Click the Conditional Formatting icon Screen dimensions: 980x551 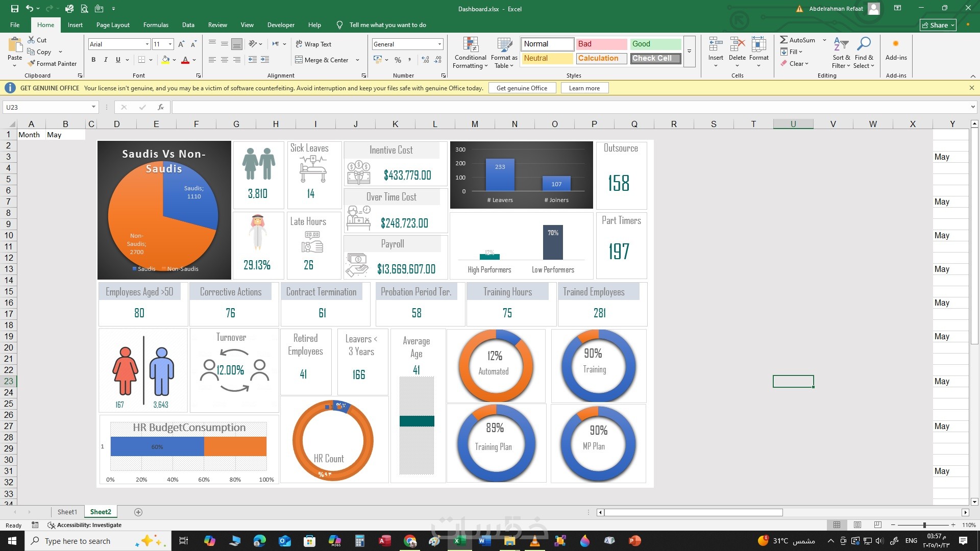470,45
